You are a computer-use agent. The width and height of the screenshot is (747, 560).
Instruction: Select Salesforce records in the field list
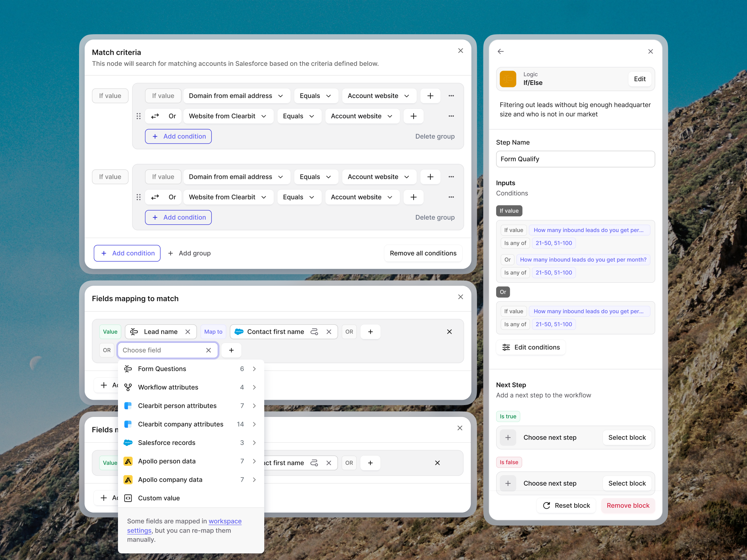(x=167, y=443)
